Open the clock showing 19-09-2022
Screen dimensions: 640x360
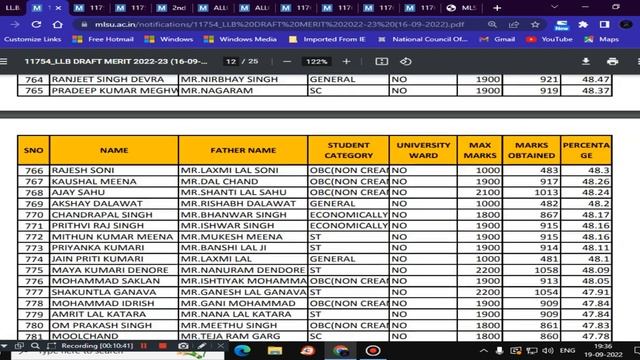(x=603, y=351)
